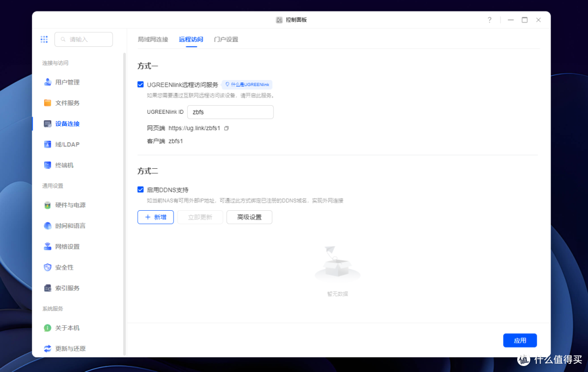Click the 应用 apply button
The height and width of the screenshot is (372, 588).
(x=520, y=340)
